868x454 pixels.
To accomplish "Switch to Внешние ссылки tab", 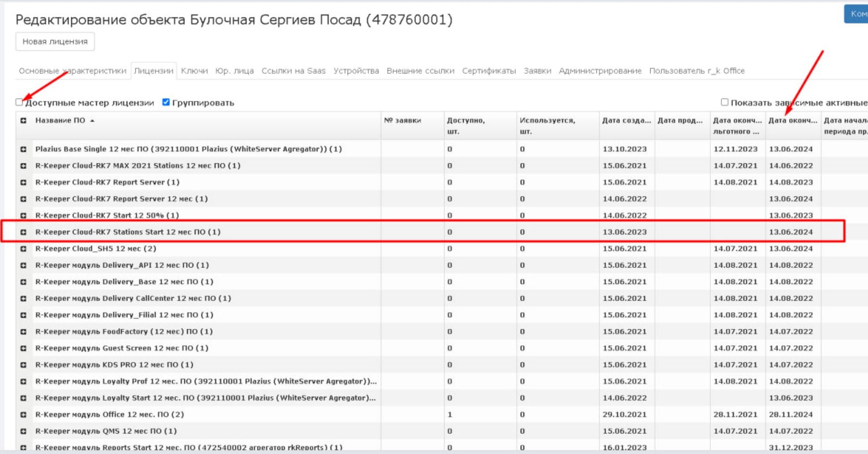I will pos(420,71).
